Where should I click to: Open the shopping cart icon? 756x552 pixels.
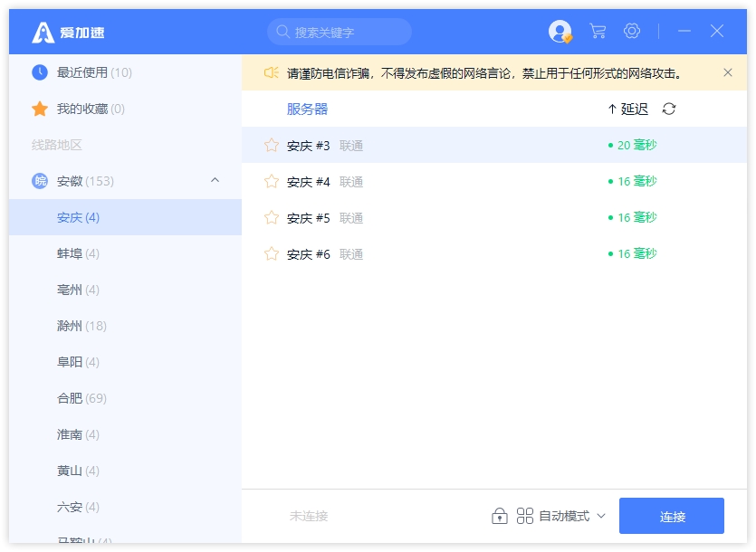click(x=598, y=32)
